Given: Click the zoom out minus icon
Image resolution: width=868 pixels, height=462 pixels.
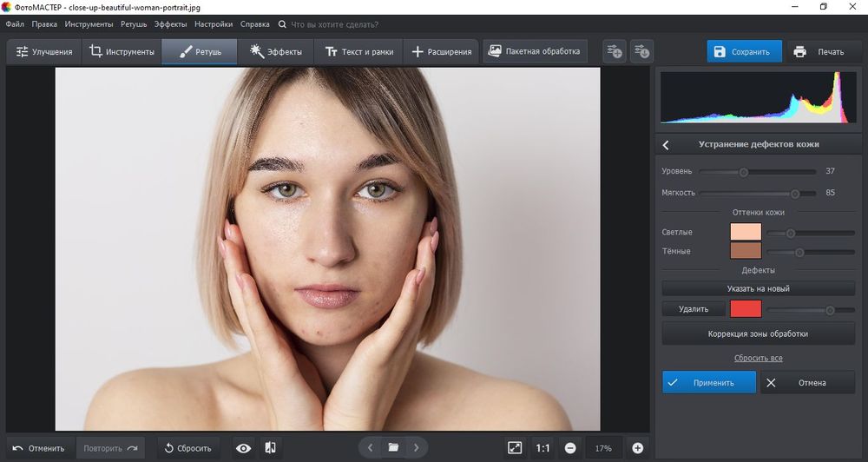Looking at the screenshot, I should (570, 448).
